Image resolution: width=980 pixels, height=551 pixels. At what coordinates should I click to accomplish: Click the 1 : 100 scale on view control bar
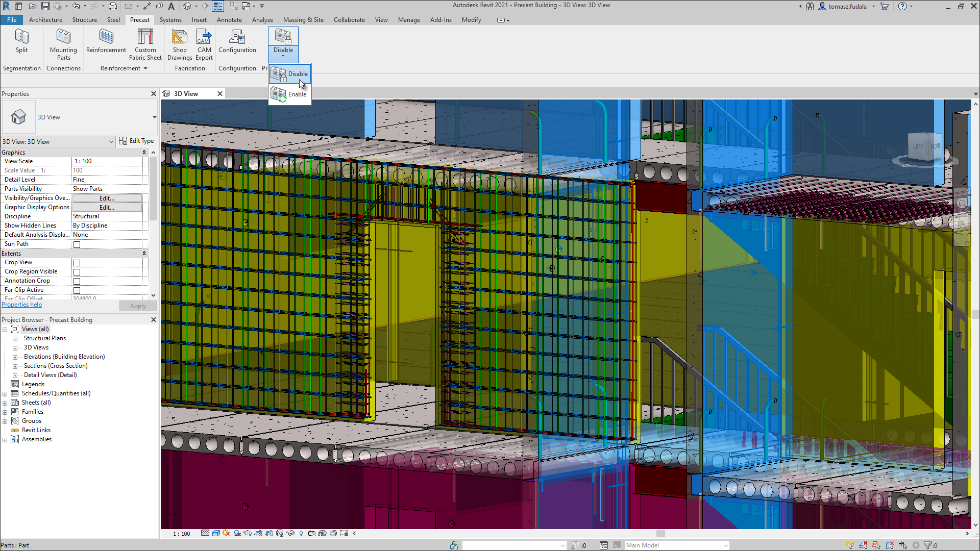(181, 534)
